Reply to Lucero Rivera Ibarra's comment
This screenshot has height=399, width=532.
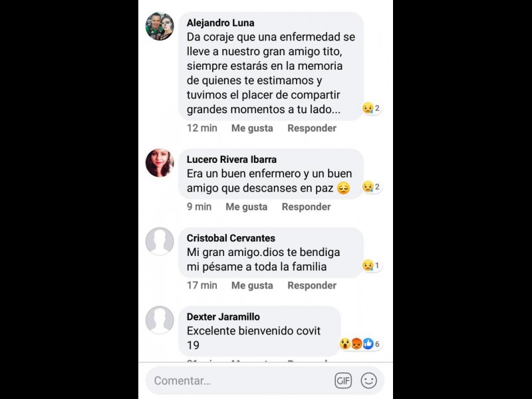pyautogui.click(x=306, y=207)
